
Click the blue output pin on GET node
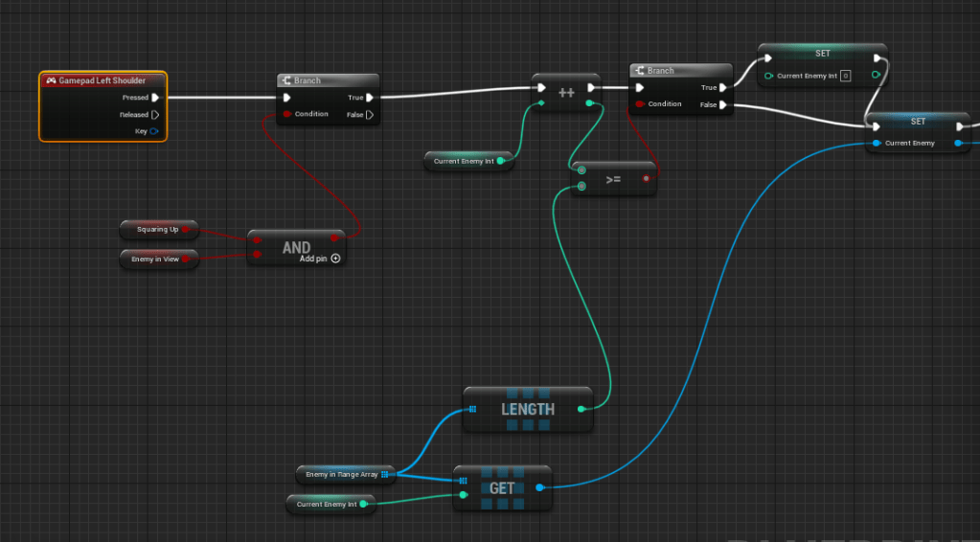(x=539, y=487)
